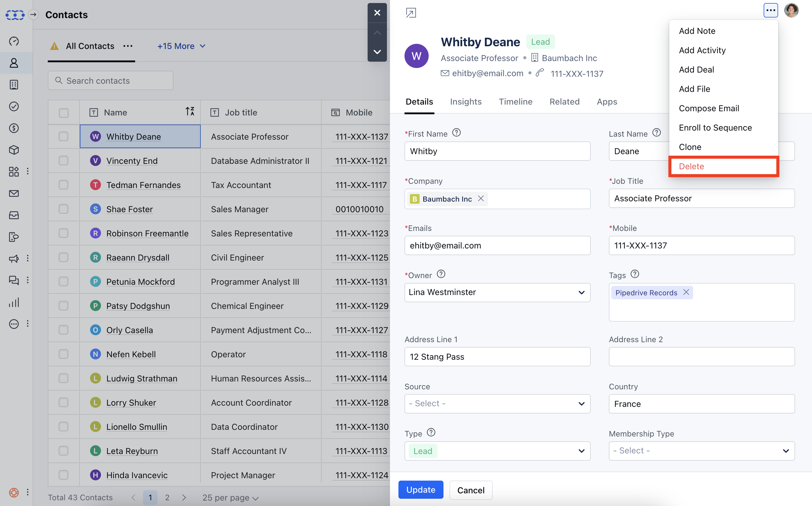Remove the Pipedrive Records tag
812x506 pixels.
(x=686, y=292)
